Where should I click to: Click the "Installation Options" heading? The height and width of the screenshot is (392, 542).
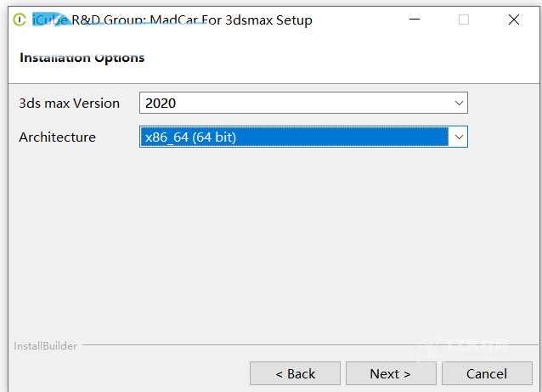coord(82,58)
